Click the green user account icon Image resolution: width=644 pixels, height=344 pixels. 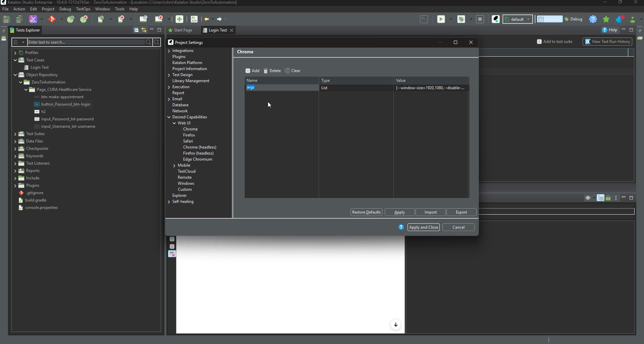(633, 19)
